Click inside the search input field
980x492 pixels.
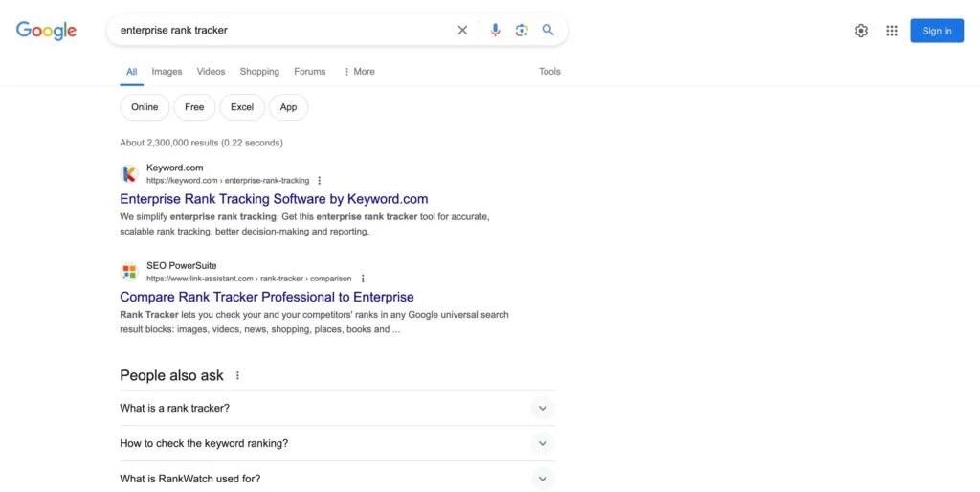[x=278, y=31]
